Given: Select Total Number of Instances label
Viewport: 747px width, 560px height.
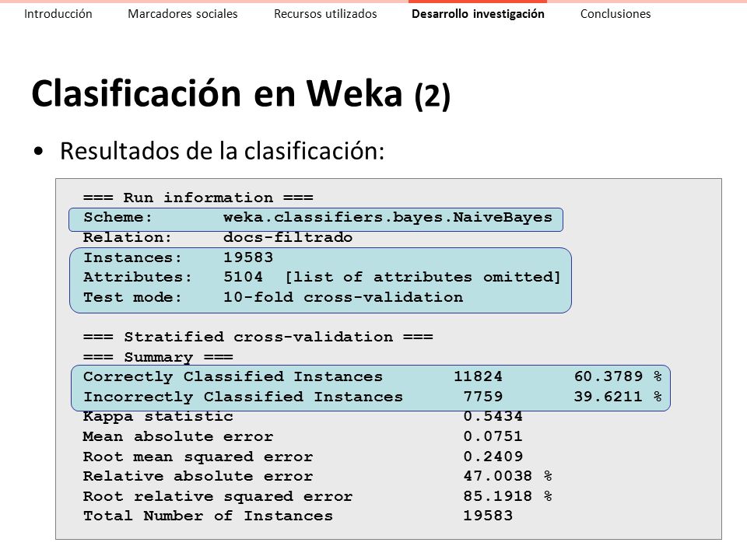Looking at the screenshot, I should pyautogui.click(x=209, y=516).
